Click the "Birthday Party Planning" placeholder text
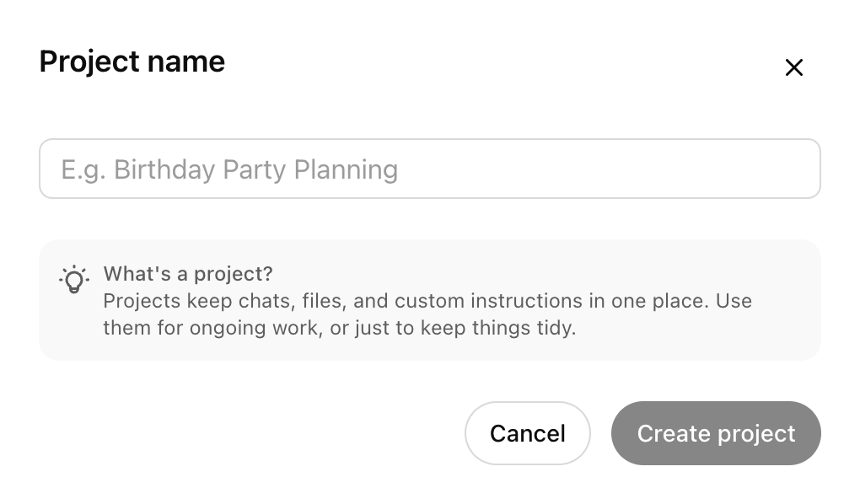 click(x=255, y=169)
